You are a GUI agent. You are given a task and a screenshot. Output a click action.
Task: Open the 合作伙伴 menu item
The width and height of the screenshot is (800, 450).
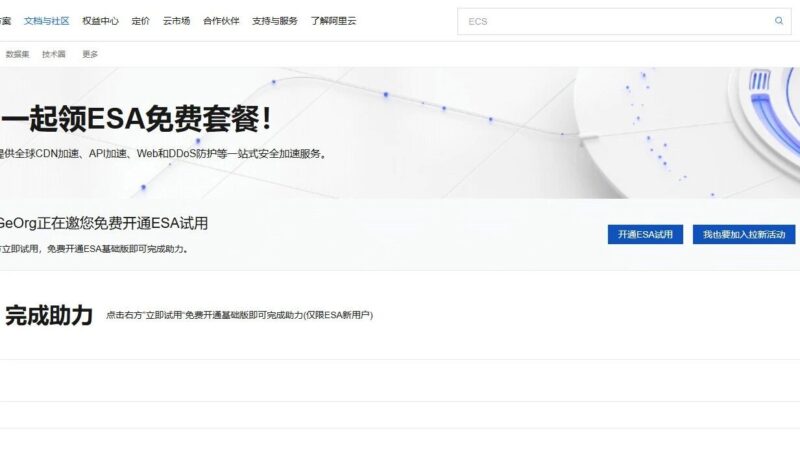[221, 21]
